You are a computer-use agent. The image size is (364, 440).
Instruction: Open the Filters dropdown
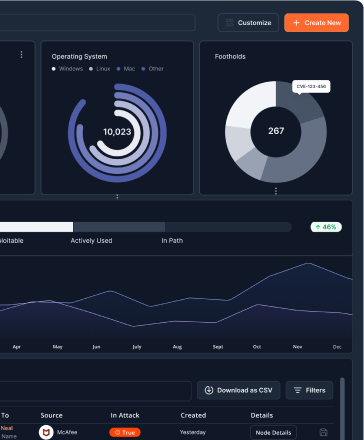coord(309,390)
